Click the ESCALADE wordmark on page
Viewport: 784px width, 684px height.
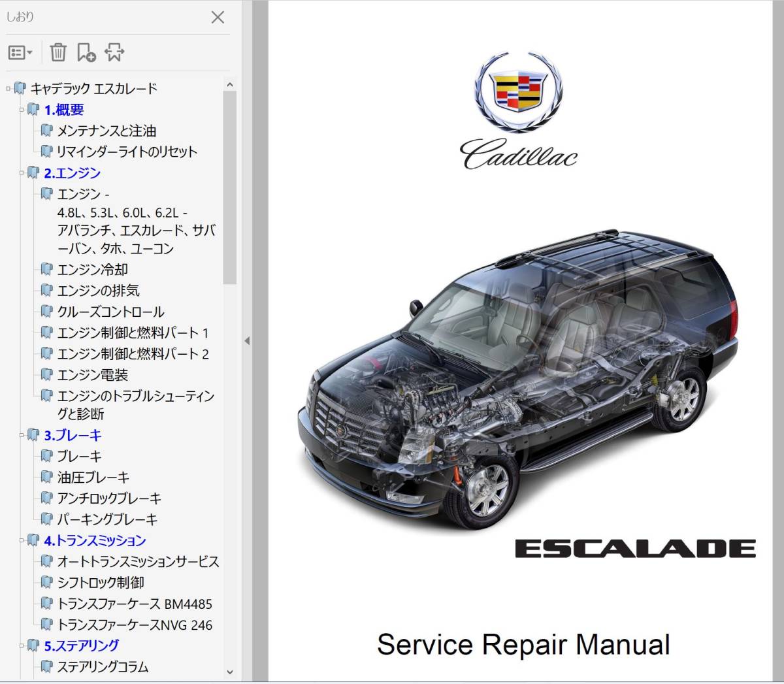636,549
